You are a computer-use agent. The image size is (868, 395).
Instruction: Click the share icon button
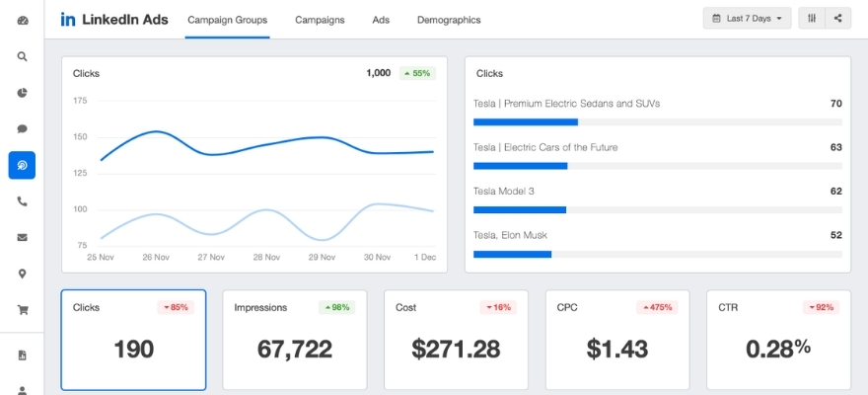coord(838,19)
